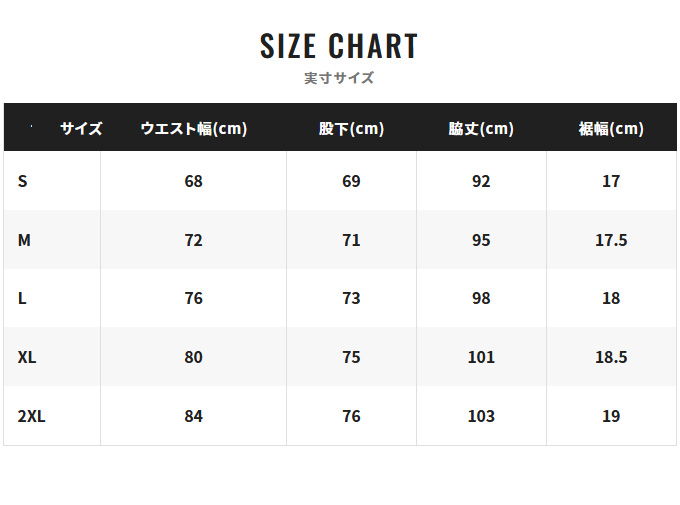Click waist value 68 for size S
Viewport: 680px width, 505px height.
[193, 181]
